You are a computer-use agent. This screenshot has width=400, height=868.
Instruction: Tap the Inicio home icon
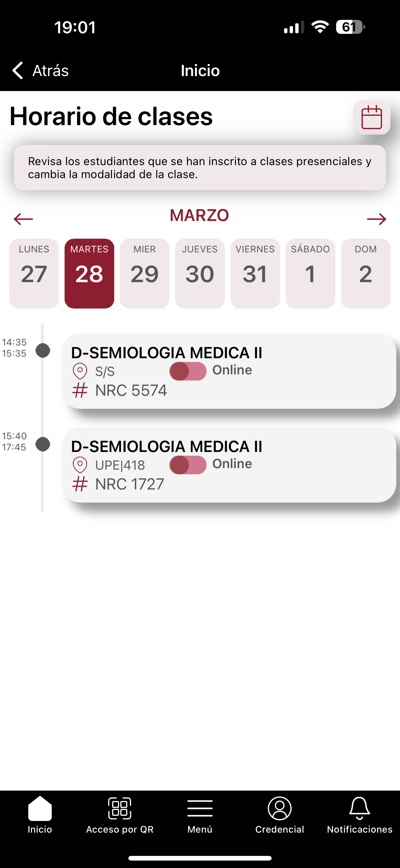40,809
